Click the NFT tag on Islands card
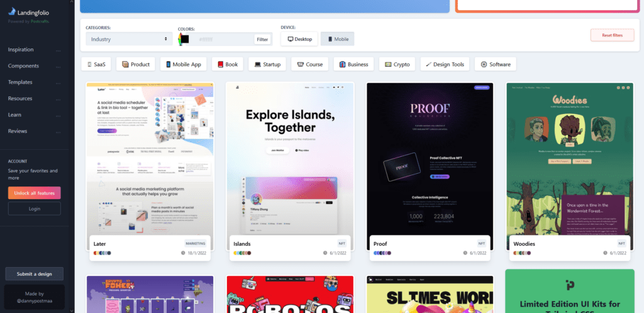644x313 pixels. click(341, 244)
